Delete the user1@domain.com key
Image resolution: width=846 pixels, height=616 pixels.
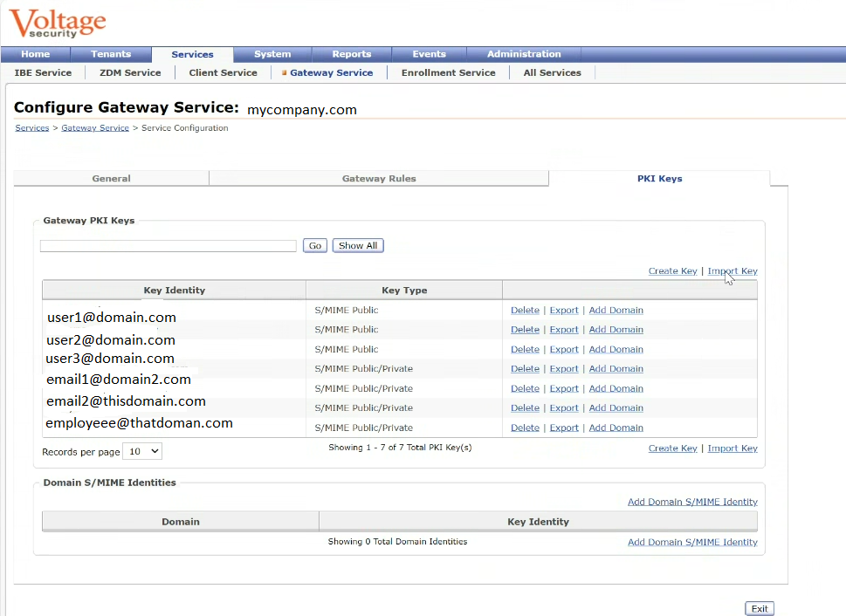point(525,311)
